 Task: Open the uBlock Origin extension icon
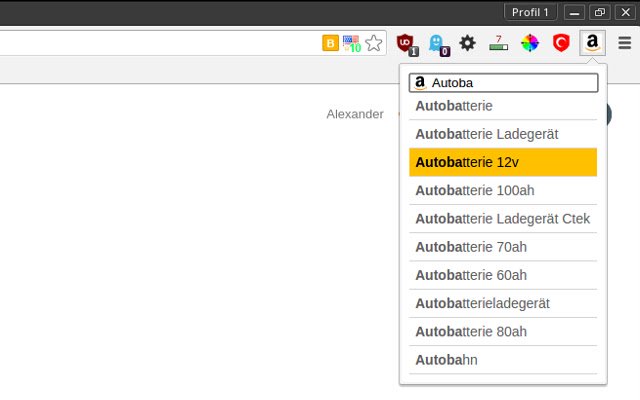[407, 44]
